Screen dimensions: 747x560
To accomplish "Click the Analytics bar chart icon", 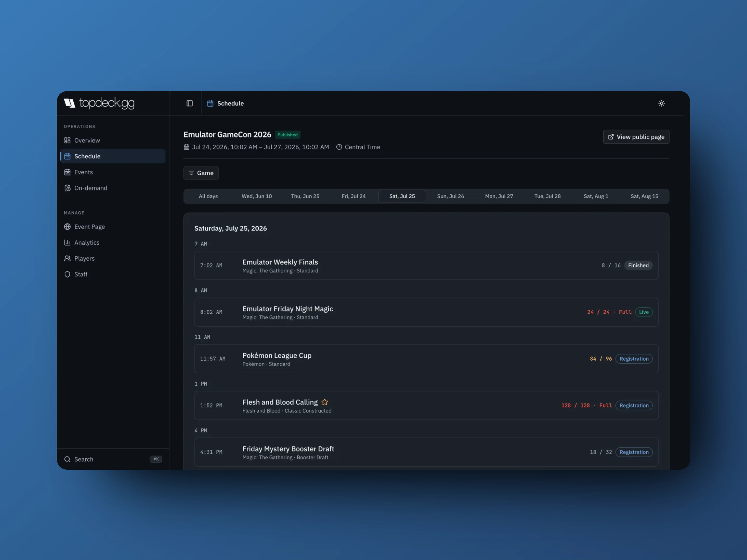I will coord(67,243).
